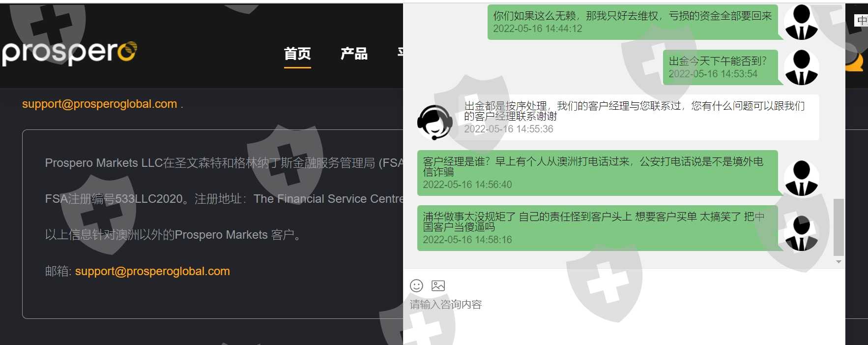Click the support@prosperoglobal.com link at top
This screenshot has height=345, width=868.
99,104
